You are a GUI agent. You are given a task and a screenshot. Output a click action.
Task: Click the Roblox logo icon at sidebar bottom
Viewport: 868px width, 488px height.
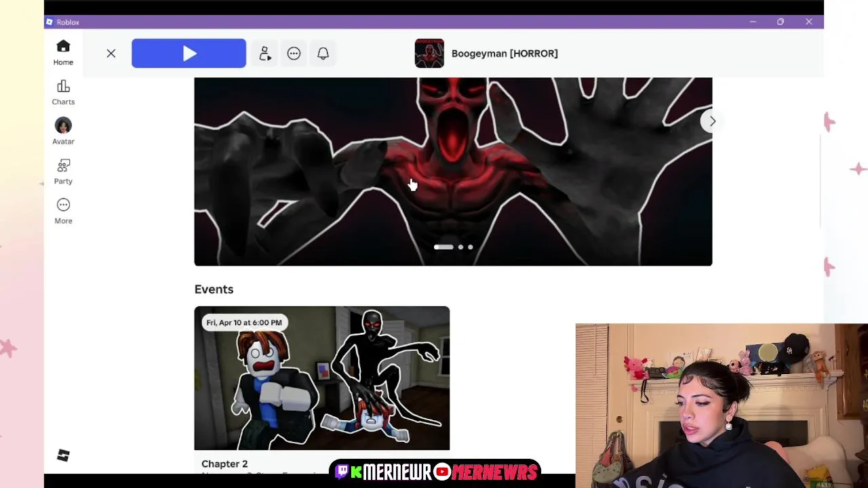63,455
